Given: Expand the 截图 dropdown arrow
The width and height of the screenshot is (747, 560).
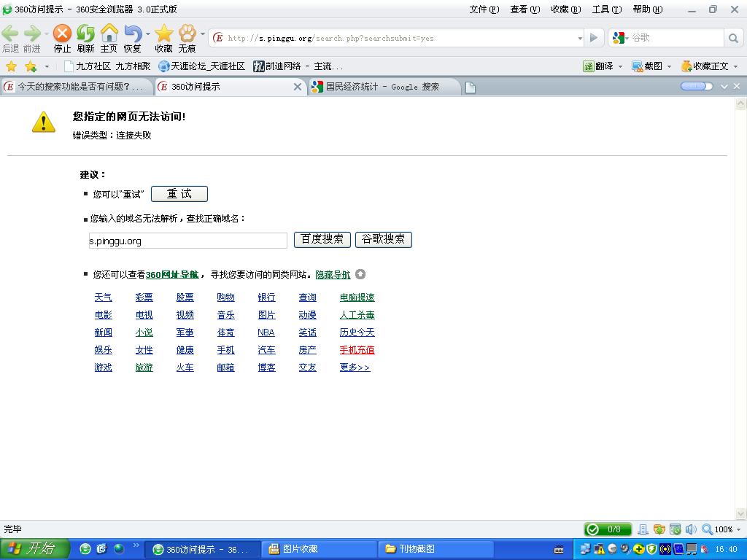Looking at the screenshot, I should click(x=670, y=66).
